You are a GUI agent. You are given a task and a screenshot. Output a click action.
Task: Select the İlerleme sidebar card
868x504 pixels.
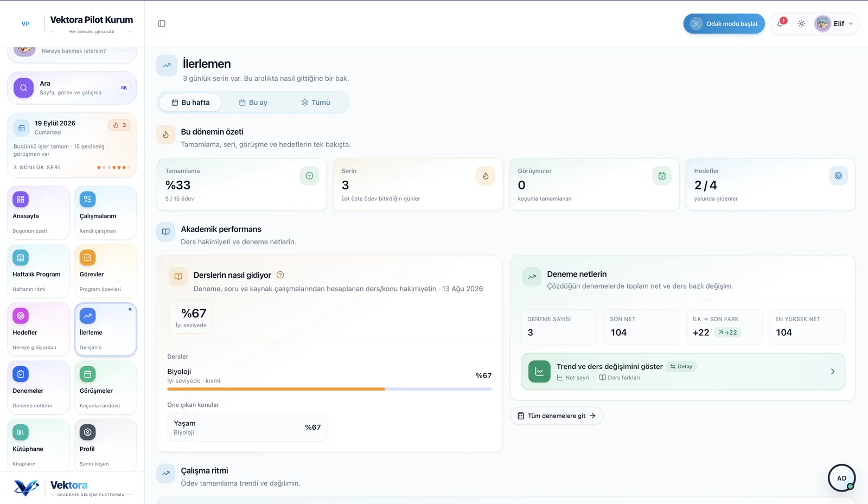[105, 329]
